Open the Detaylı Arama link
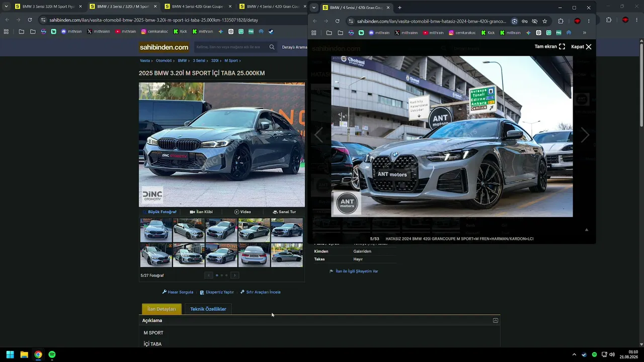Image resolution: width=644 pixels, height=362 pixels. 294,47
